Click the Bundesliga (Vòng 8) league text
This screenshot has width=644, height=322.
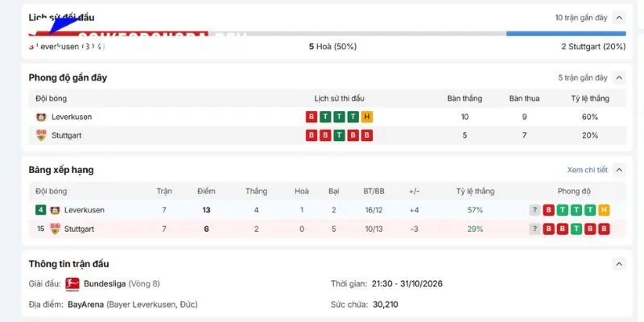click(122, 284)
